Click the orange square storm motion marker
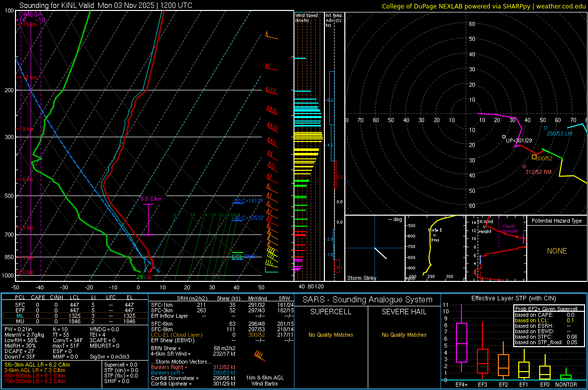 click(x=534, y=157)
